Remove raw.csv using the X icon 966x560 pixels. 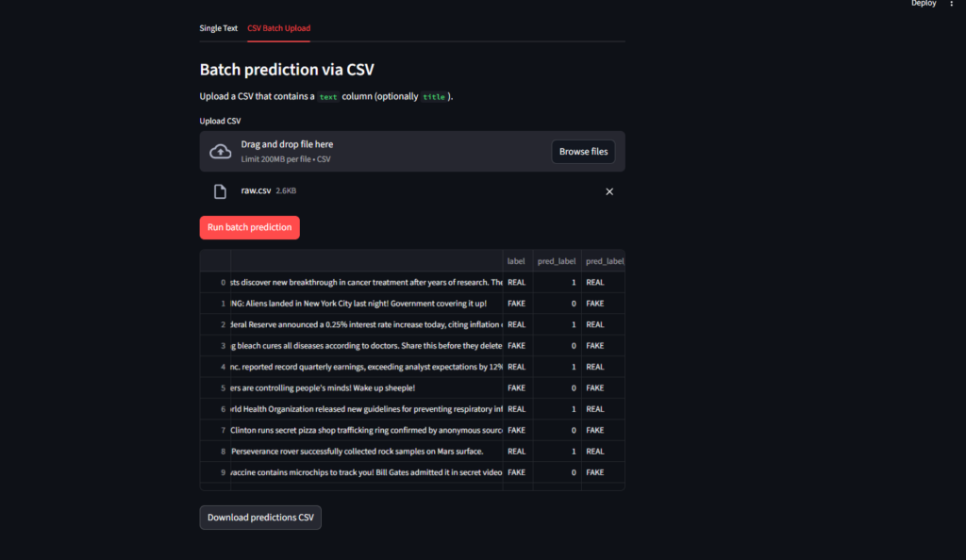tap(608, 191)
